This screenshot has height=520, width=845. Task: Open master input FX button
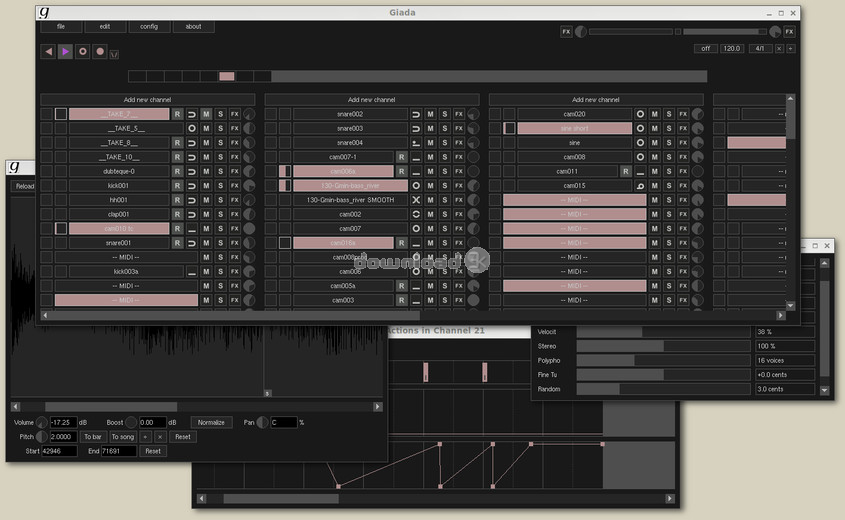(x=566, y=32)
